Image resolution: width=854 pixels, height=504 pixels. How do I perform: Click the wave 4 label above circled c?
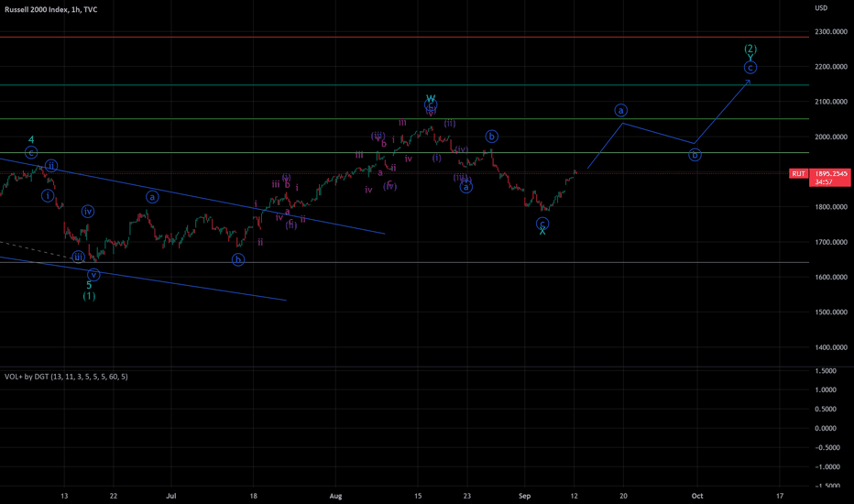[x=31, y=140]
